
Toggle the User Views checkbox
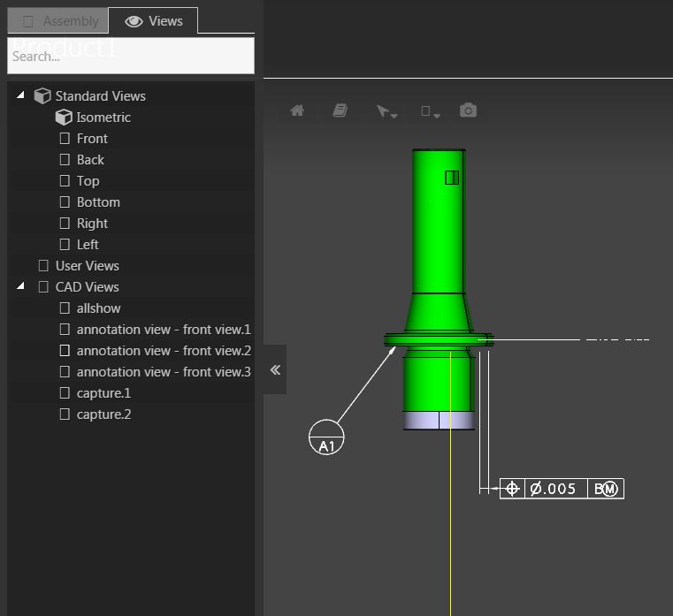(x=43, y=266)
